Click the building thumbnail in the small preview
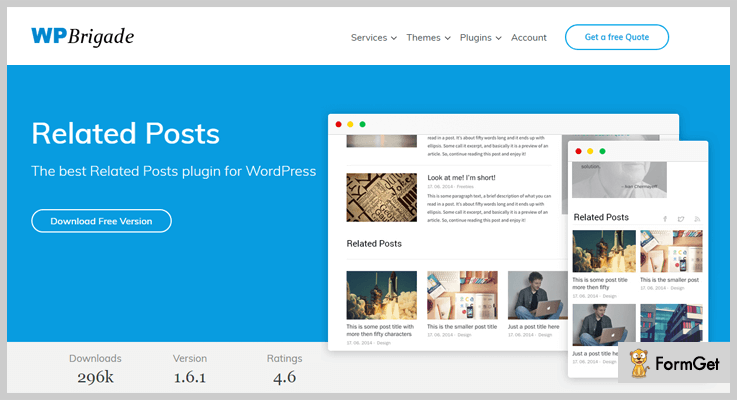Image resolution: width=737 pixels, height=400 pixels. (x=671, y=323)
